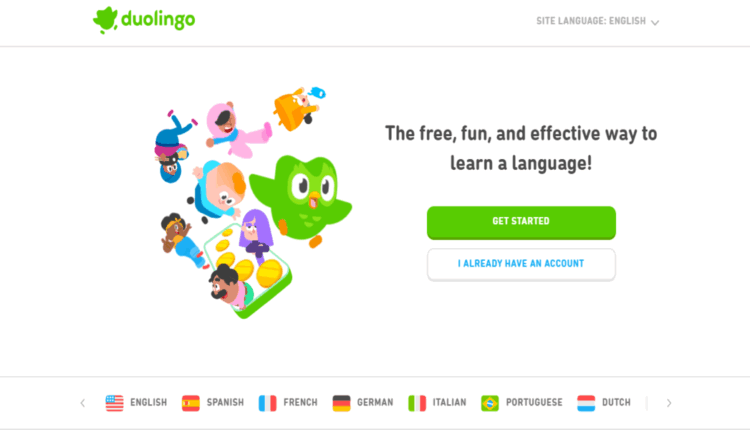Pick the German language label

(x=375, y=402)
